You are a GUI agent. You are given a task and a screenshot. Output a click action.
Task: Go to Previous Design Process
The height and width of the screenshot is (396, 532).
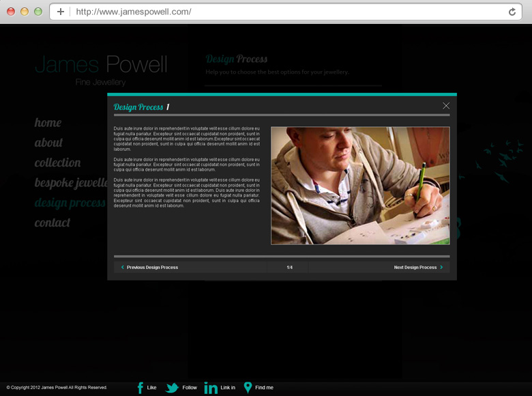152,268
